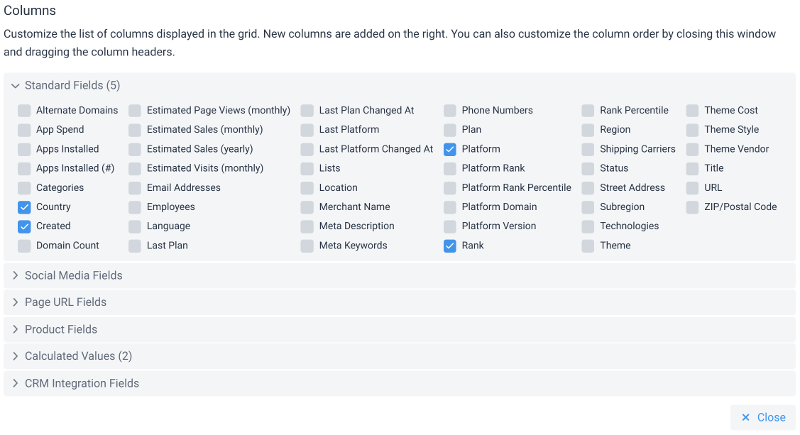Check the Estimated Sales (yearly) checkbox
The image size is (800, 435).
(x=135, y=149)
